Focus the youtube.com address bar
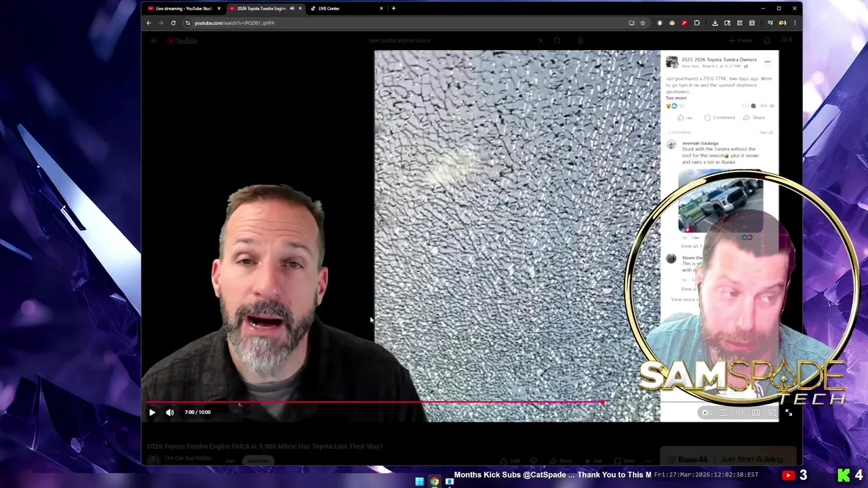The height and width of the screenshot is (488, 868). point(407,23)
